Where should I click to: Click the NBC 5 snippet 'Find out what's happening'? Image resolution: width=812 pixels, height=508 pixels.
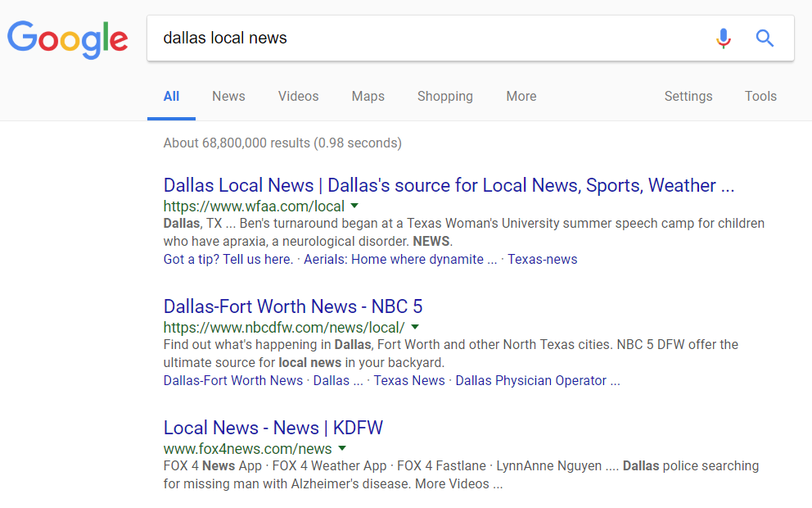(450, 353)
